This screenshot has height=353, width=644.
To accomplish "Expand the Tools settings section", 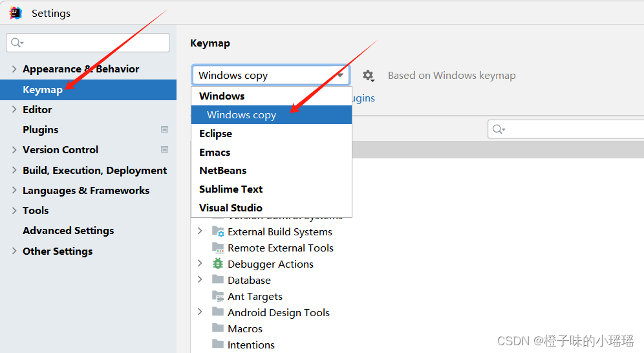I will pyautogui.click(x=14, y=211).
